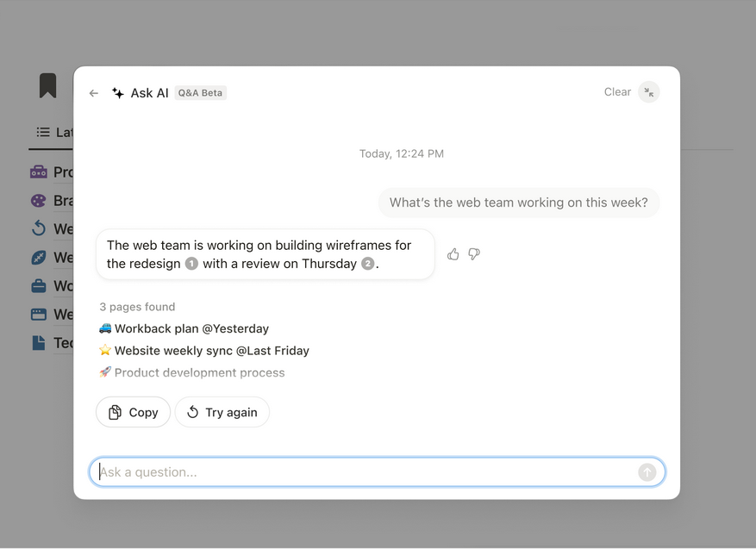The height and width of the screenshot is (549, 756).
Task: Submit question with the up-arrow send button
Action: click(x=647, y=472)
